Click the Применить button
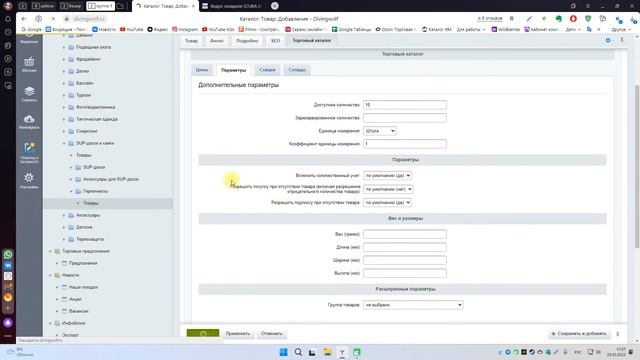 [238, 333]
